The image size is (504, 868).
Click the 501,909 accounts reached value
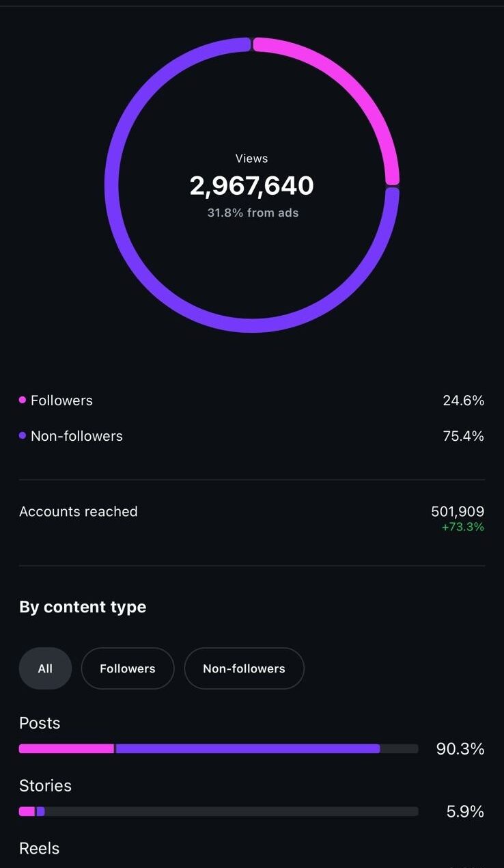(x=458, y=511)
